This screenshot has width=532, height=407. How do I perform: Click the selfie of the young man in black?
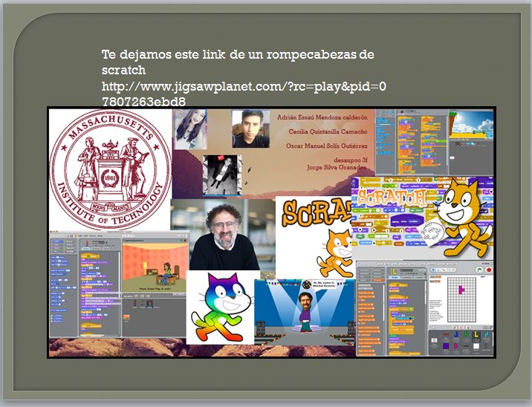point(250,129)
